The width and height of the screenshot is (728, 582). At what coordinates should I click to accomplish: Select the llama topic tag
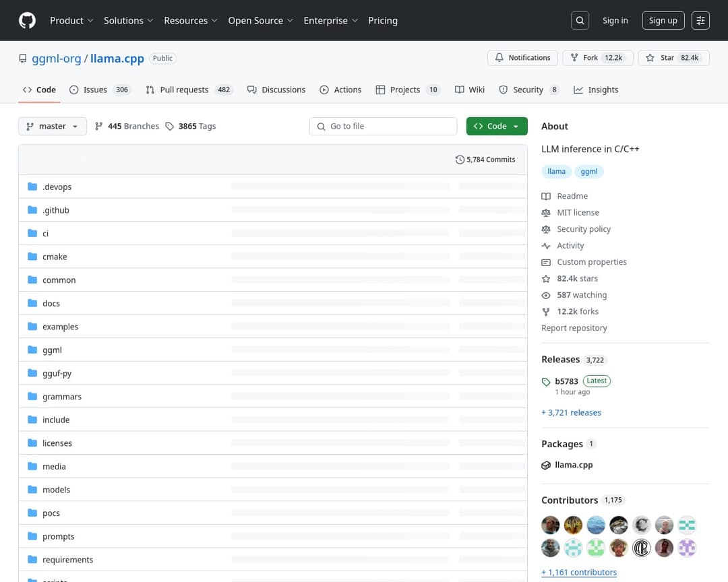556,172
